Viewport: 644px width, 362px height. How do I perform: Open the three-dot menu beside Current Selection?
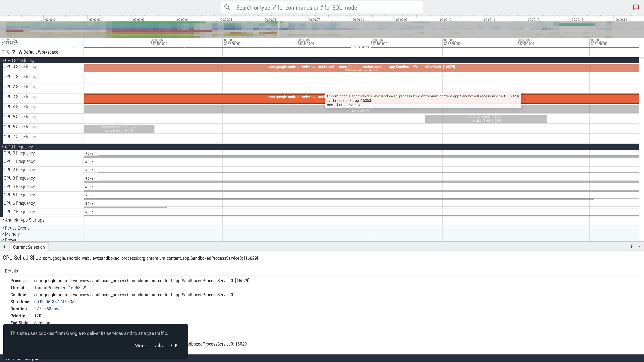[4, 247]
